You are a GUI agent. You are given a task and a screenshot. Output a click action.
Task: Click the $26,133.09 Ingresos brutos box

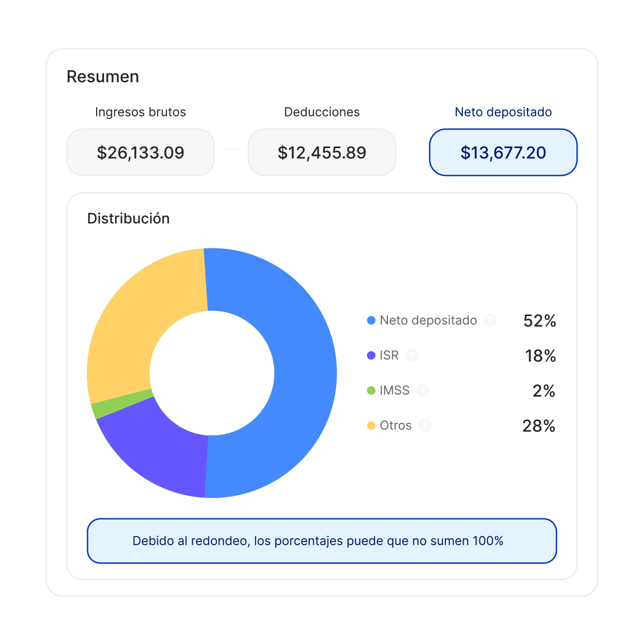[x=141, y=152]
